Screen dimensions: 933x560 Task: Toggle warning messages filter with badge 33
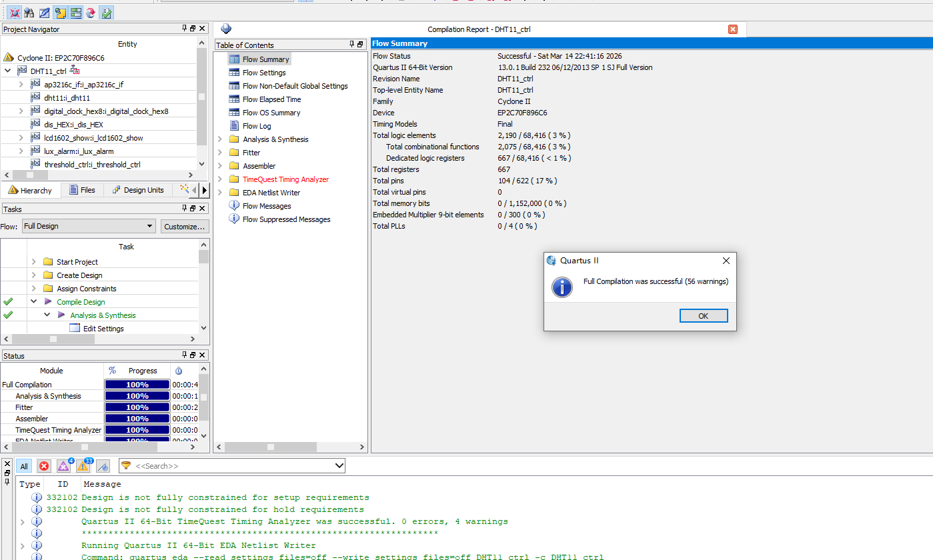(x=84, y=466)
